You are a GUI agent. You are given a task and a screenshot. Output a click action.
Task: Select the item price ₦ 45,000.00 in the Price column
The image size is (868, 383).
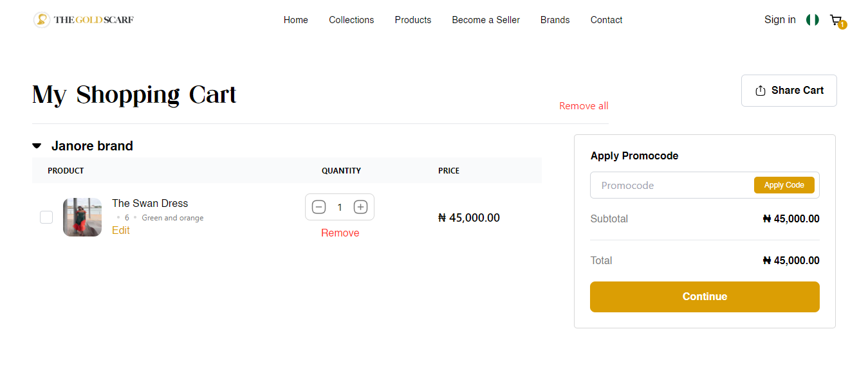tap(469, 218)
